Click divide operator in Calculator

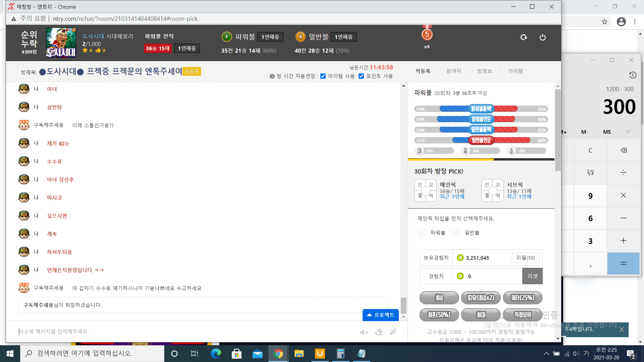(x=624, y=173)
